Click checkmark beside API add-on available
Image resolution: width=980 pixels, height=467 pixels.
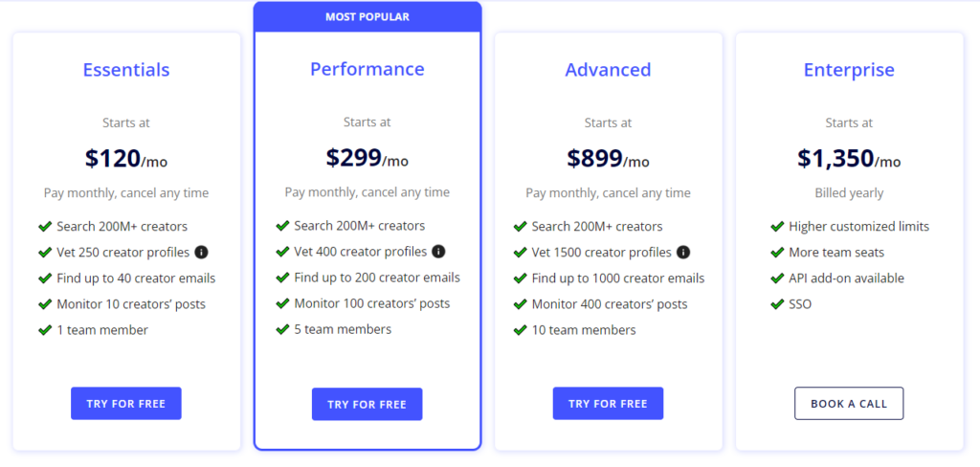[777, 278]
